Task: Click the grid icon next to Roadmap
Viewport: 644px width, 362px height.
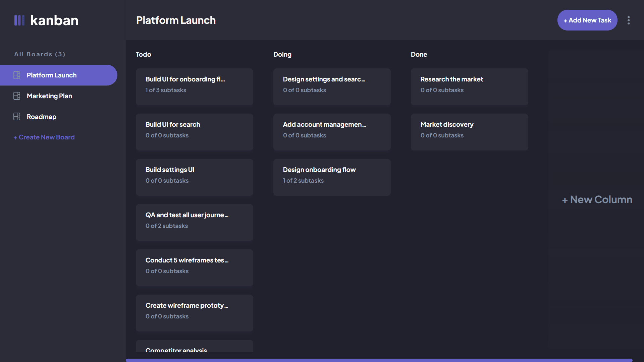Action: tap(17, 116)
